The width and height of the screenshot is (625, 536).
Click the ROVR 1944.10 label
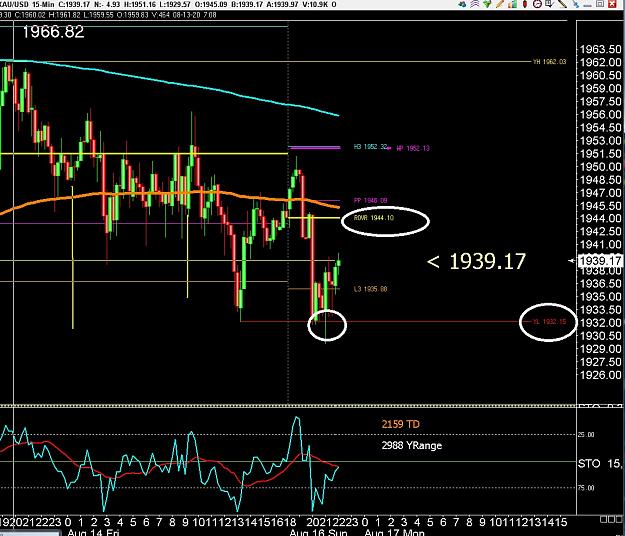(373, 218)
